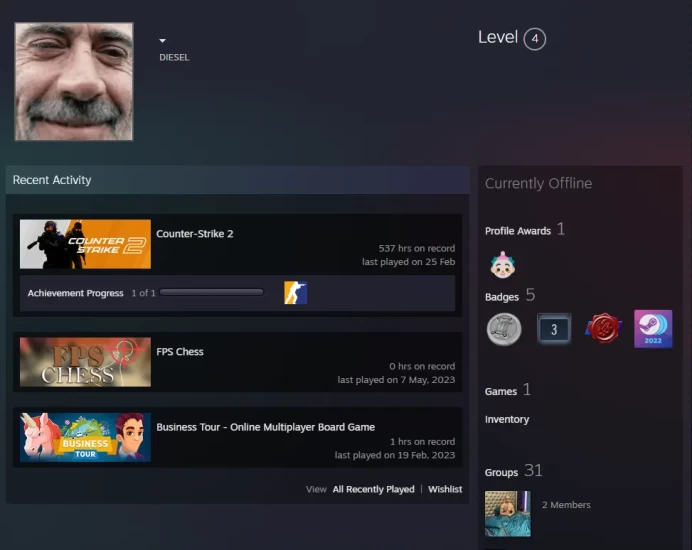692x550 pixels.
Task: Expand the name history dropdown arrow
Action: coord(162,41)
